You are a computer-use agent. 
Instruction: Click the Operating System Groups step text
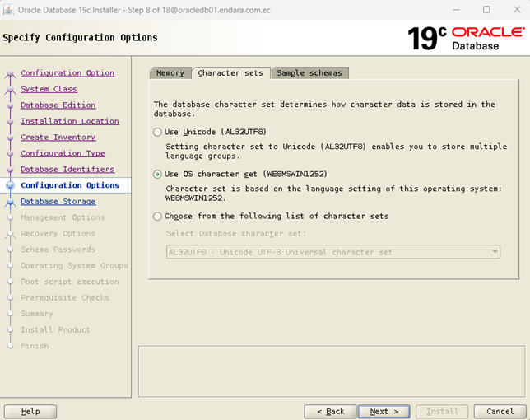coord(74,265)
